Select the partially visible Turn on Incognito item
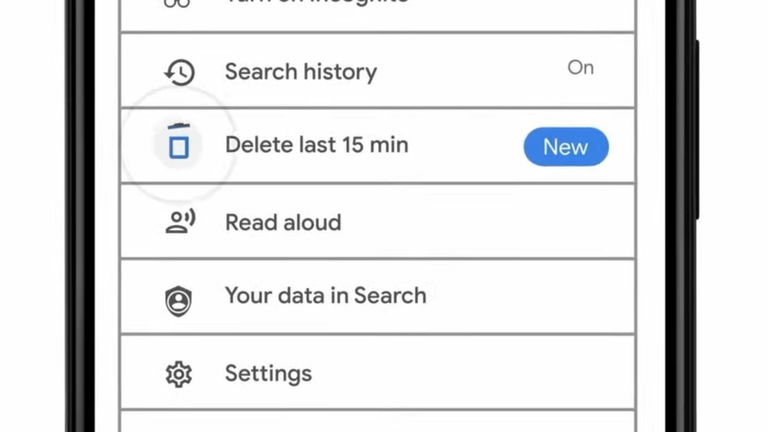Image resolution: width=768 pixels, height=432 pixels. [x=378, y=15]
